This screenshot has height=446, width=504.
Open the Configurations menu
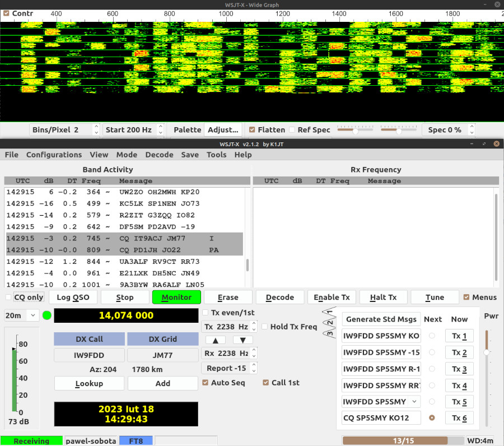54,155
